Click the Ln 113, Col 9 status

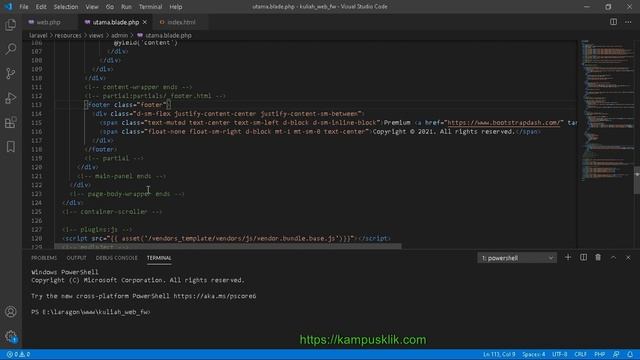499,354
